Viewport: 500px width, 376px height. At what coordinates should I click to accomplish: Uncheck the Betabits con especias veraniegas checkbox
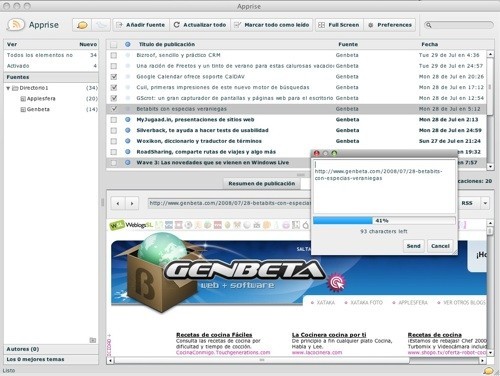point(114,109)
